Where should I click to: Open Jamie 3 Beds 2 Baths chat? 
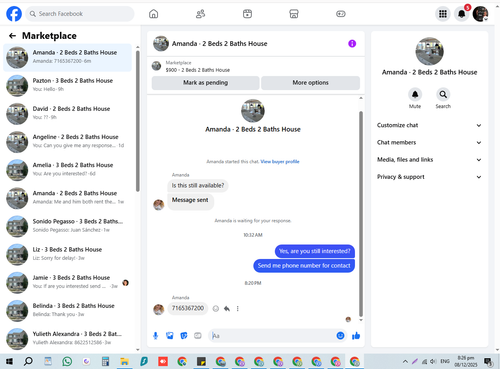[68, 282]
